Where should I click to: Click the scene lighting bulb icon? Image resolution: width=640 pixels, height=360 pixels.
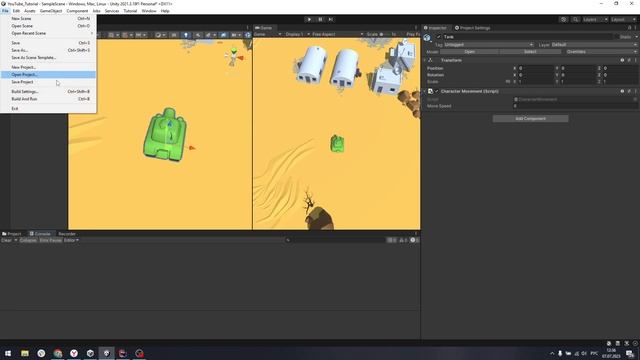pos(186,35)
